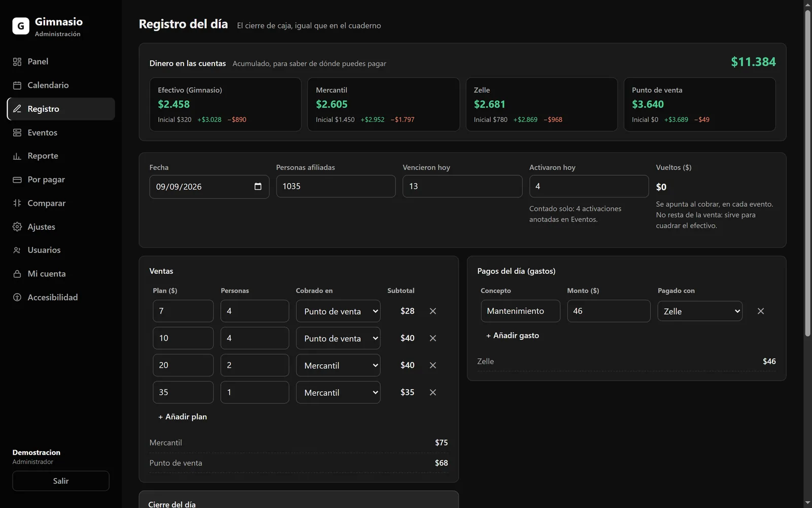Click + Añadir gasto

tap(513, 335)
